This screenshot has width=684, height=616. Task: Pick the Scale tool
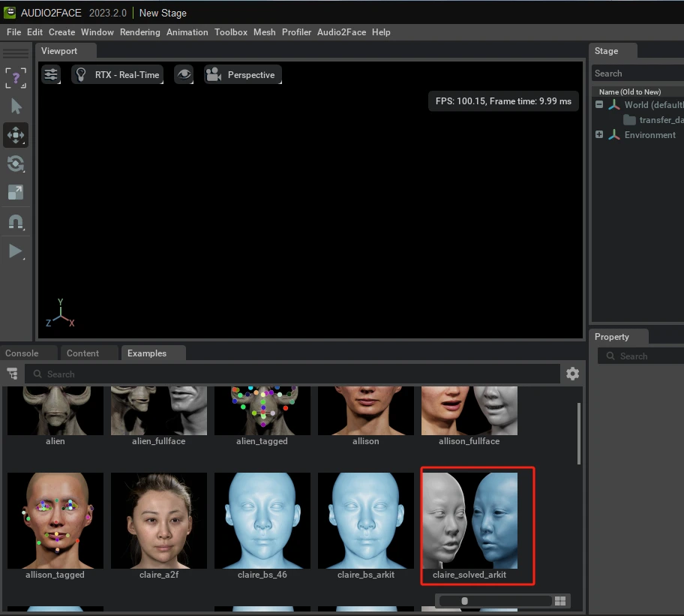tap(16, 193)
